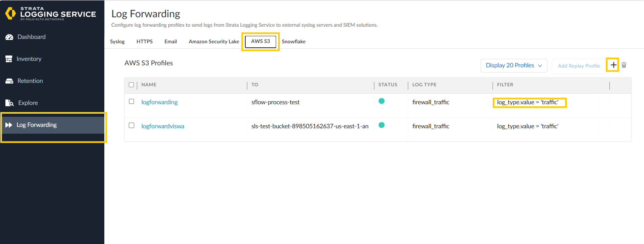Click the filter value in logforwarding row
The width and height of the screenshot is (644, 244).
click(x=528, y=102)
